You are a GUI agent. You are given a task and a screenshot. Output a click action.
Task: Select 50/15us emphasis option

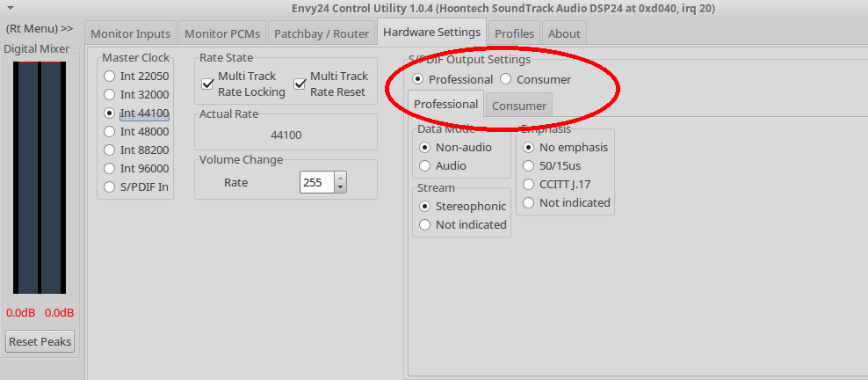pos(529,165)
